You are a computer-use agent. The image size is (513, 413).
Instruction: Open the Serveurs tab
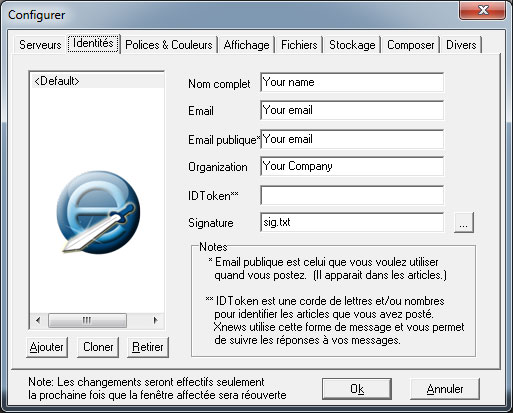[40, 45]
